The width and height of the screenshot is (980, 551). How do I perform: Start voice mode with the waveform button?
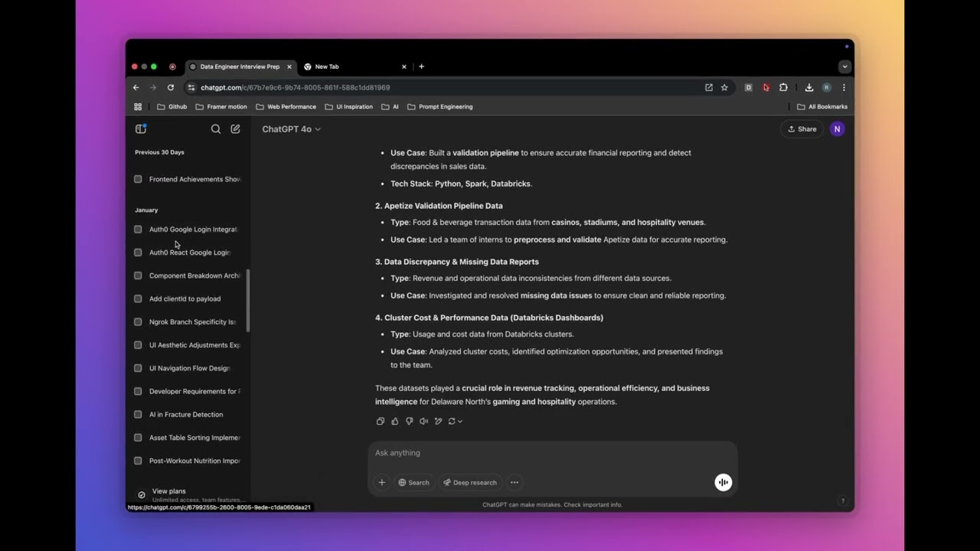point(724,482)
